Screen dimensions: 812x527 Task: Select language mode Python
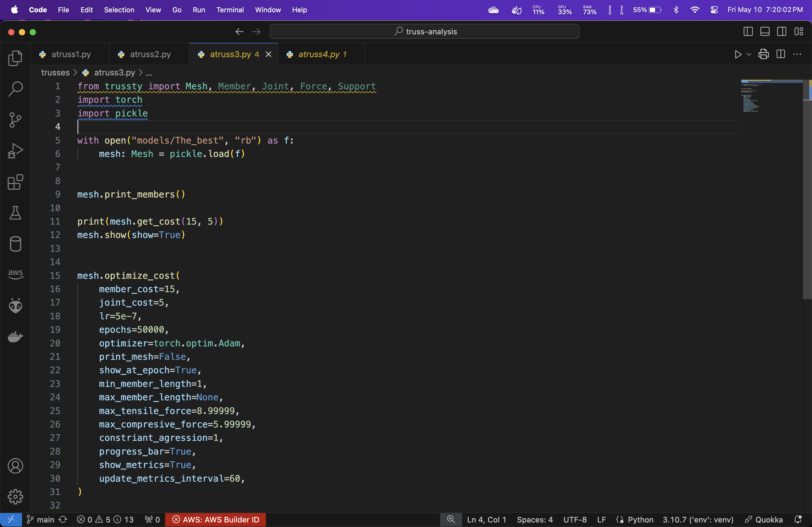point(640,520)
